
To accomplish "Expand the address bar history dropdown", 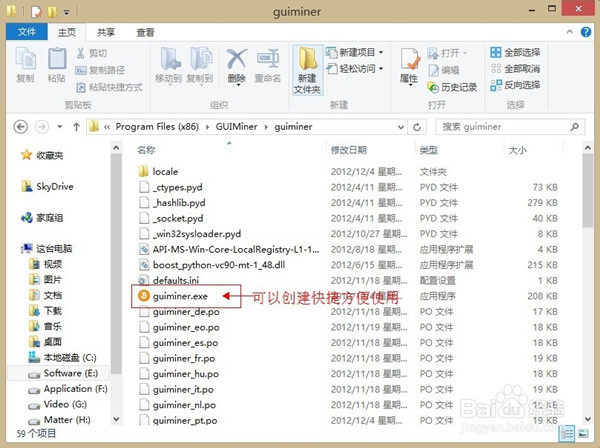I will pyautogui.click(x=401, y=127).
